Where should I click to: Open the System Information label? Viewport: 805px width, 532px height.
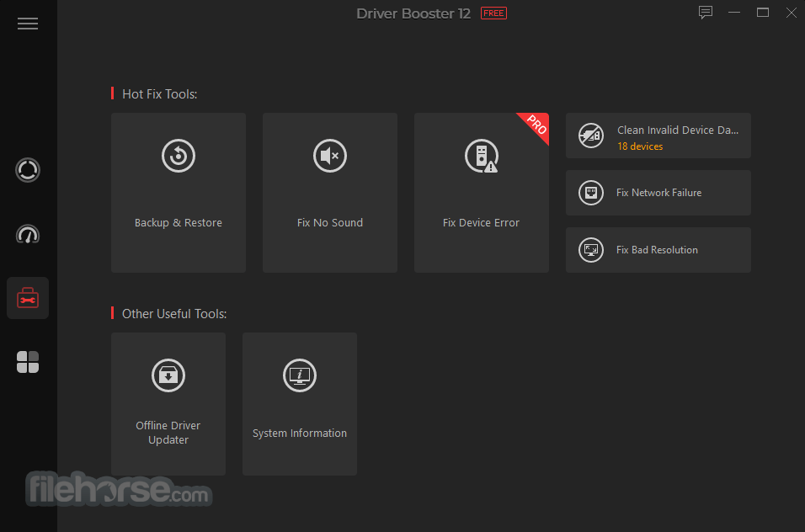click(300, 433)
